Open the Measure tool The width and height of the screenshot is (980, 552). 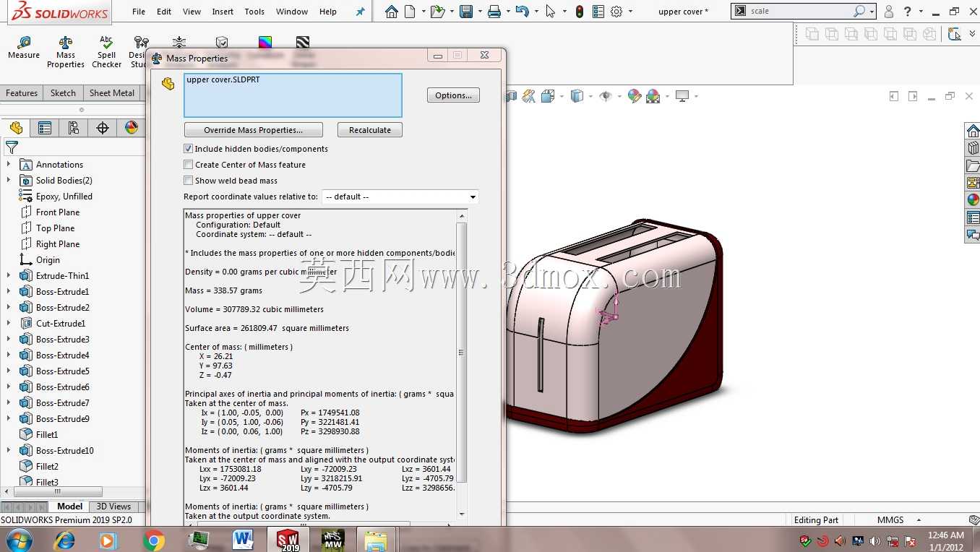point(24,48)
